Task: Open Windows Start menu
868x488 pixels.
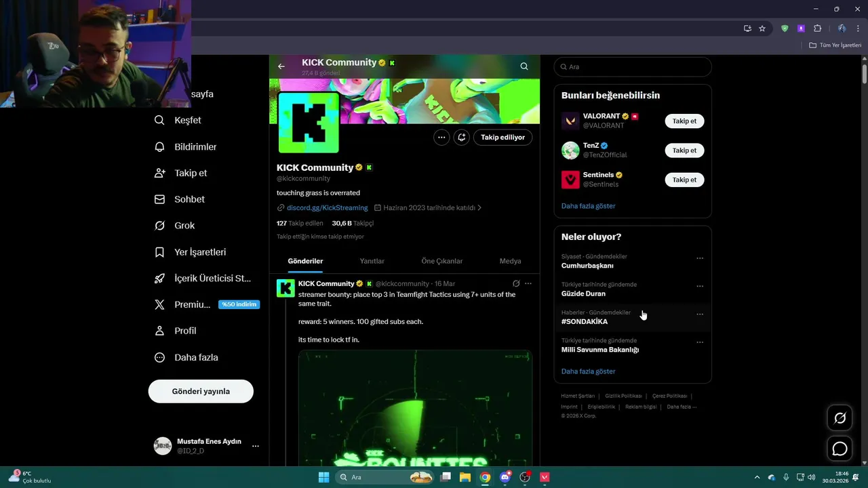Action: [x=323, y=477]
